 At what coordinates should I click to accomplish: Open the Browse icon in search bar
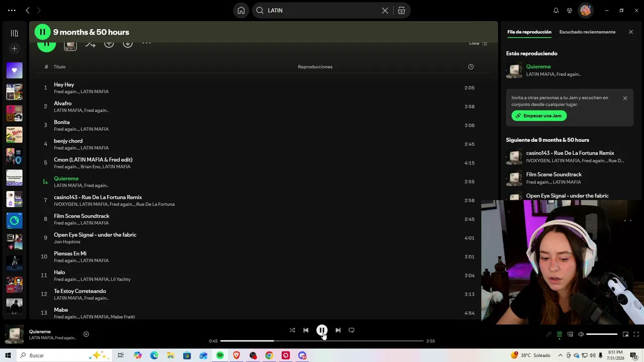401,11
